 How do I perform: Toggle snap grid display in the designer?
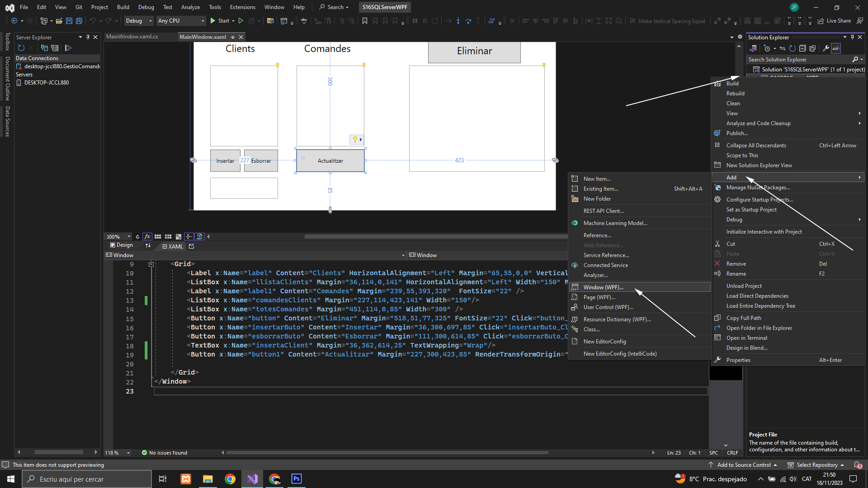[x=158, y=237]
